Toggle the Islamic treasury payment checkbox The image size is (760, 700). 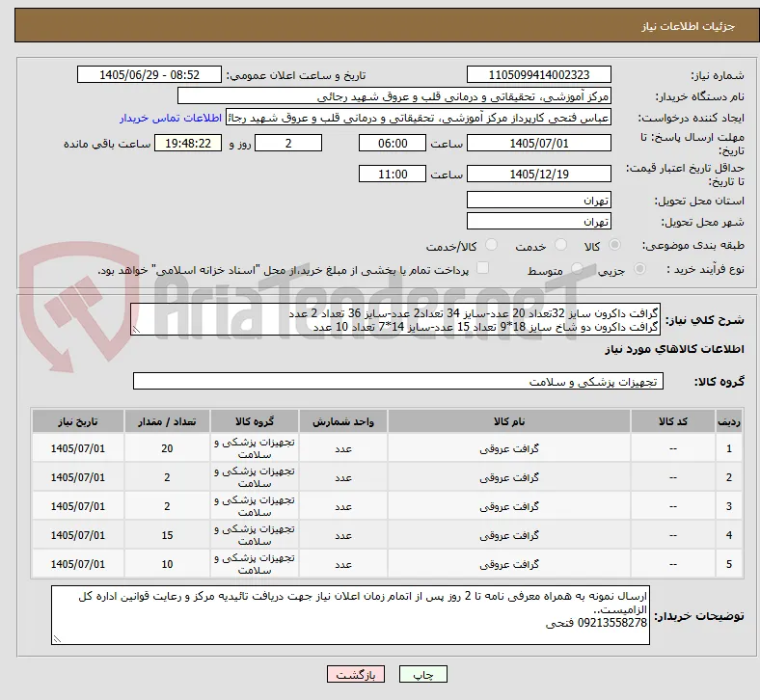[483, 268]
